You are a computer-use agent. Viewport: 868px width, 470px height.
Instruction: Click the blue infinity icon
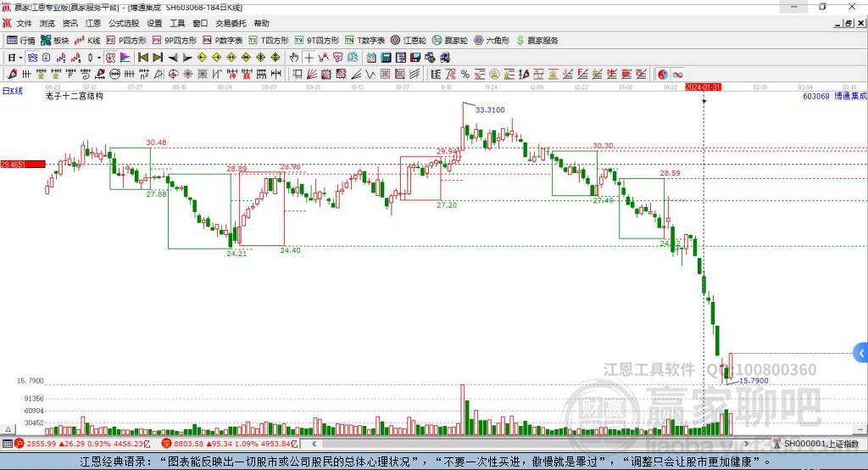677,75
